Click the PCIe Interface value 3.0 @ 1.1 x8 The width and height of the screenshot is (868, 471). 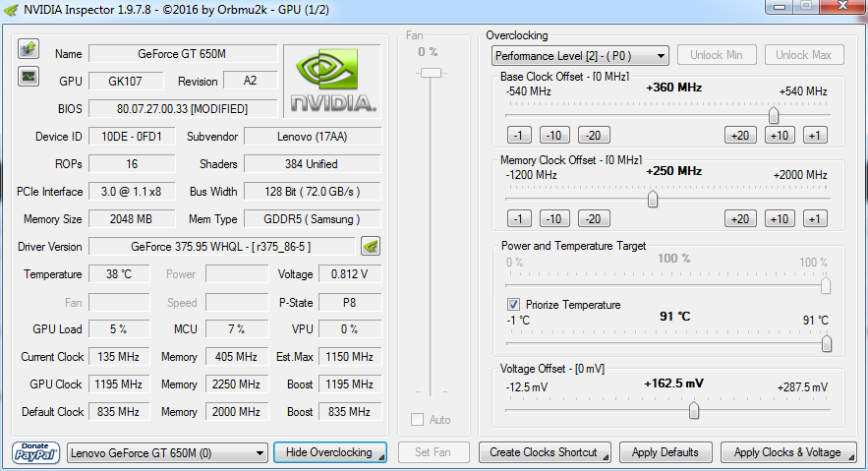tap(132, 192)
